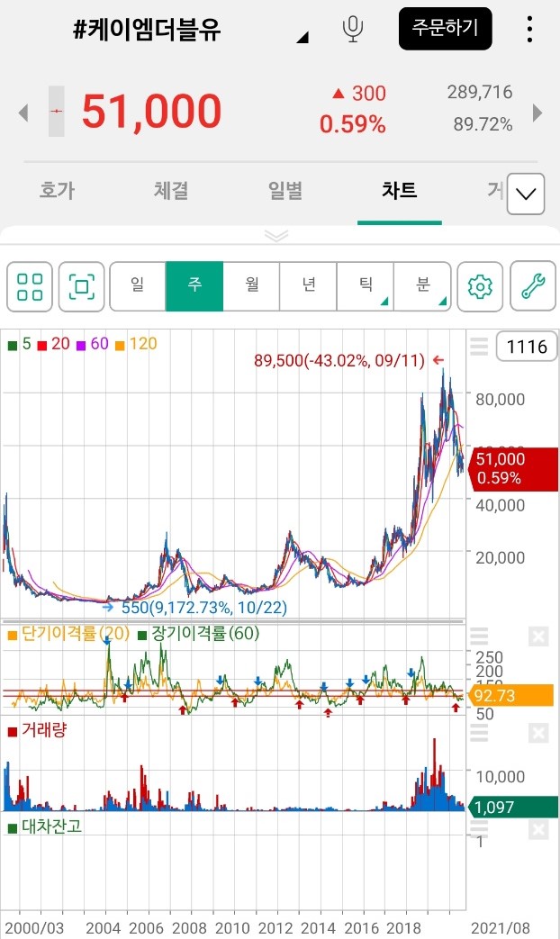Tap the ▲ 300 price change value
This screenshot has height=939, width=560.
tap(359, 94)
